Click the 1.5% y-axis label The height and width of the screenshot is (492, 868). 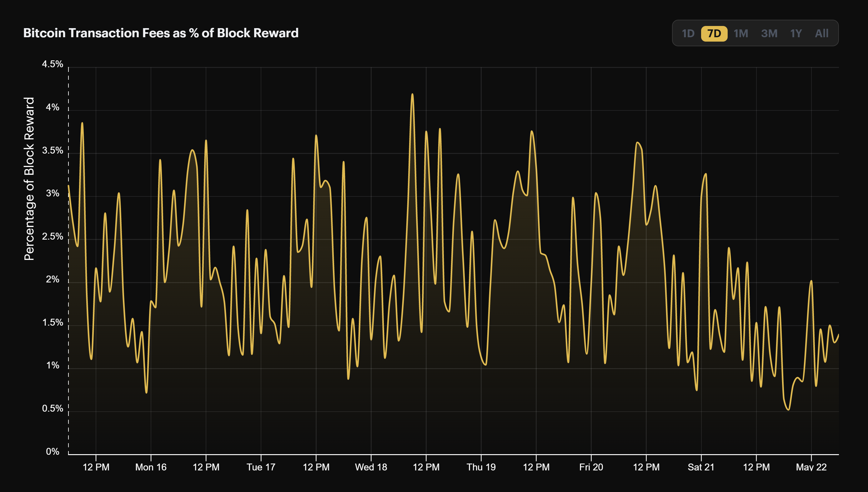(x=52, y=322)
